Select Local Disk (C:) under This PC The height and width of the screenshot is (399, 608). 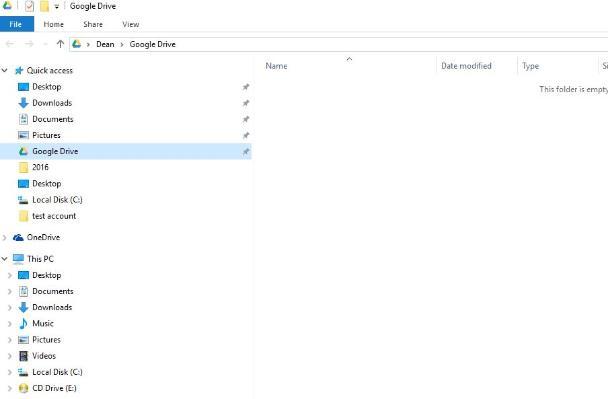(x=57, y=372)
